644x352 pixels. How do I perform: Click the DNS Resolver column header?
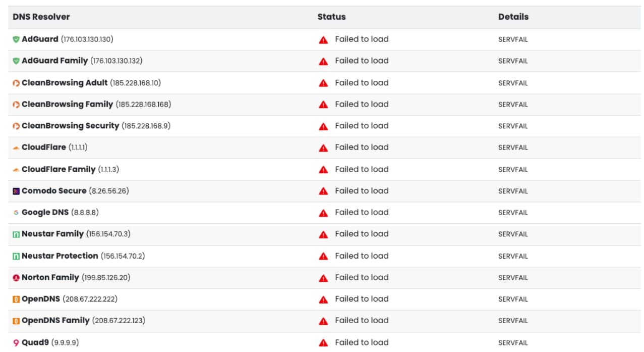(x=41, y=17)
